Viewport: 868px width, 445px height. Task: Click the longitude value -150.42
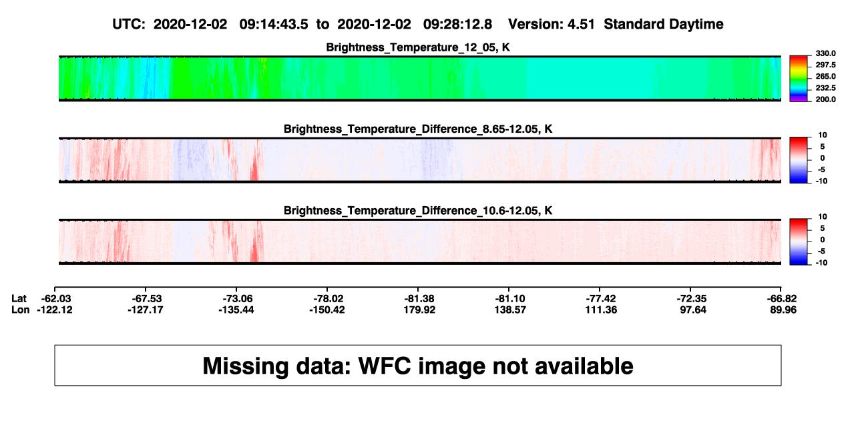click(x=327, y=310)
